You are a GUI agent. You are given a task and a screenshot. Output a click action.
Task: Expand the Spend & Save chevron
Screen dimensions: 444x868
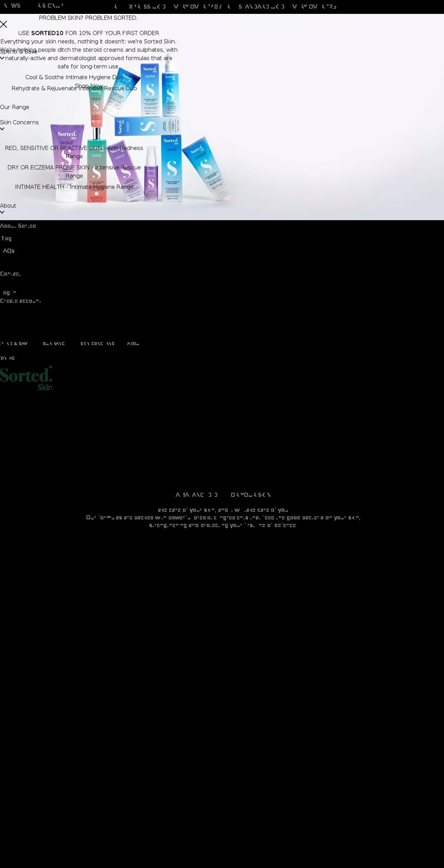coord(2,58)
